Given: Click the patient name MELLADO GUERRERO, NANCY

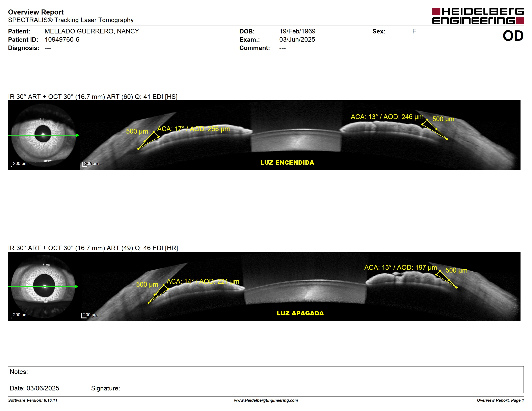Looking at the screenshot, I should click(92, 31).
